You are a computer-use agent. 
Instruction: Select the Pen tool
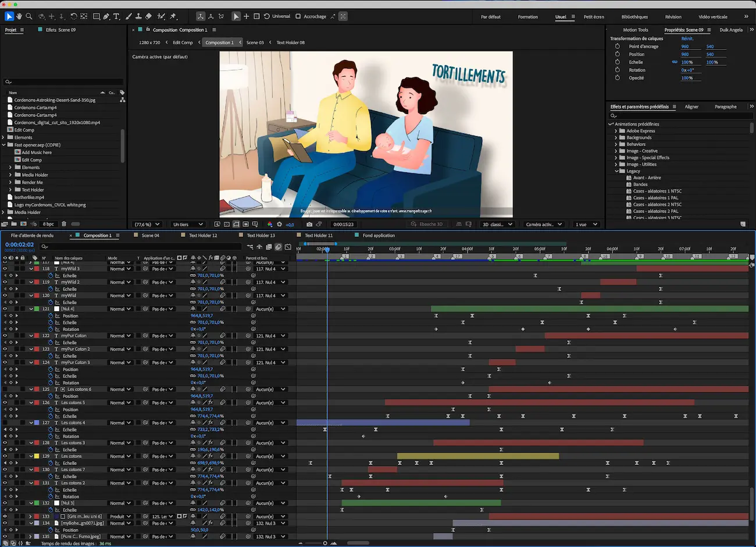click(x=106, y=16)
